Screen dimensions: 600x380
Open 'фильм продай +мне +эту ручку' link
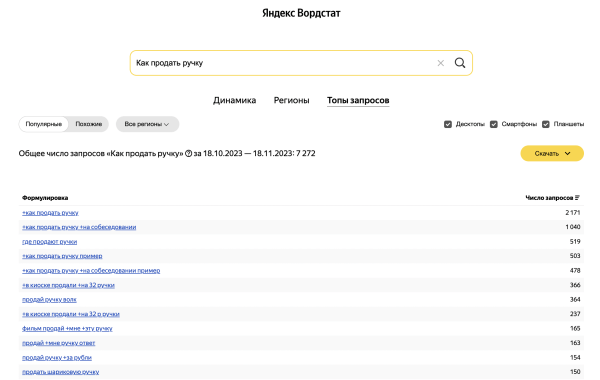tap(67, 328)
